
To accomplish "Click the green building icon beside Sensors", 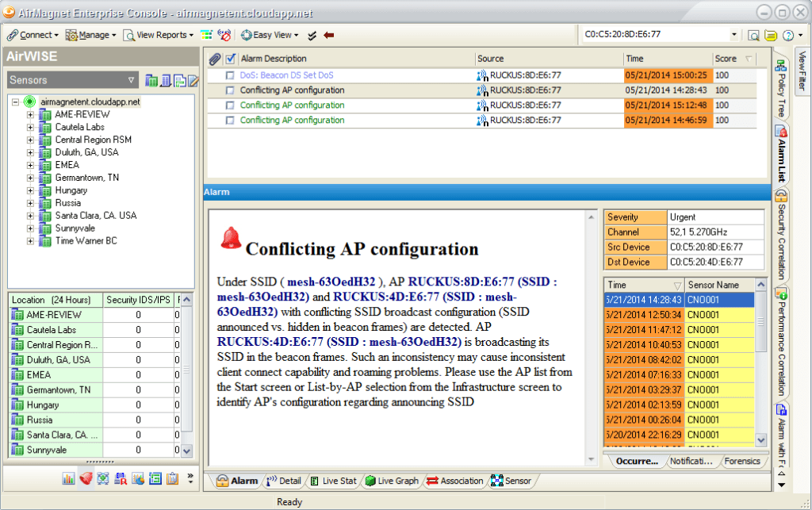I will click(151, 80).
